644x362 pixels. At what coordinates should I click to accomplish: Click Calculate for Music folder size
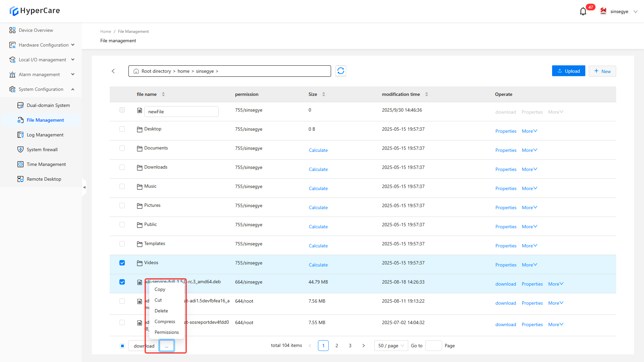(x=318, y=188)
